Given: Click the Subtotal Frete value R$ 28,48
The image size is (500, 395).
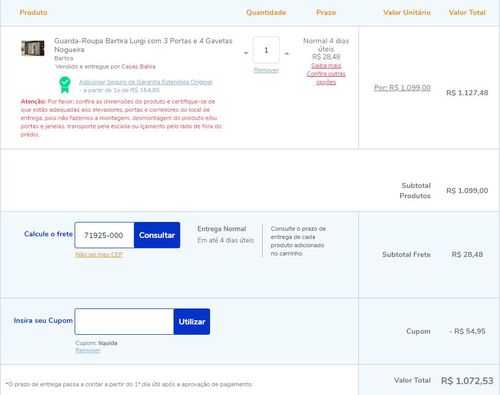Looking at the screenshot, I should (467, 254).
